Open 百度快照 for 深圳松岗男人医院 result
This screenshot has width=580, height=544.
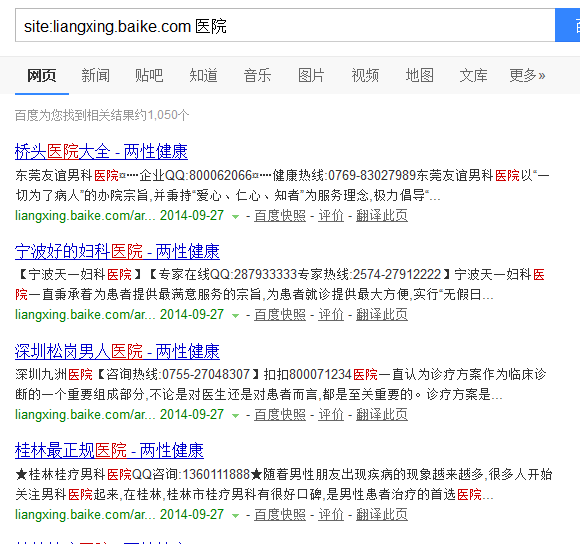[280, 415]
